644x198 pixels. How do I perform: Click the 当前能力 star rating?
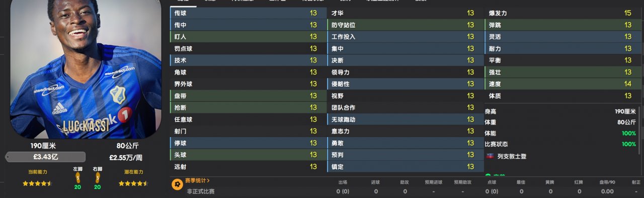[x=37, y=184]
